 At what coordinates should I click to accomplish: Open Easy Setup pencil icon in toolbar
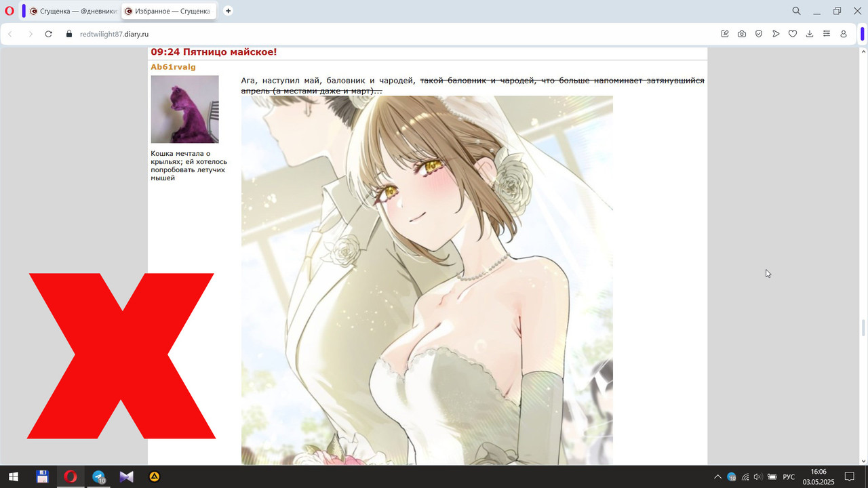725,33
